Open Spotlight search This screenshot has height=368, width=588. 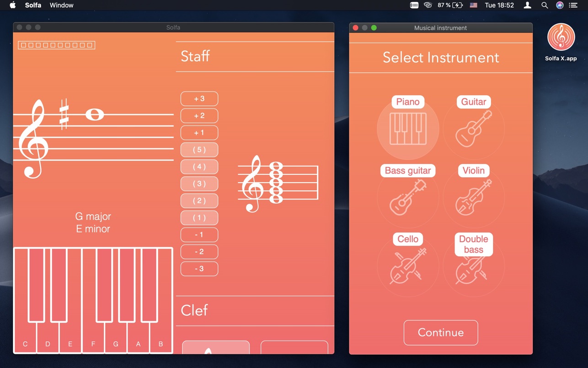click(545, 5)
